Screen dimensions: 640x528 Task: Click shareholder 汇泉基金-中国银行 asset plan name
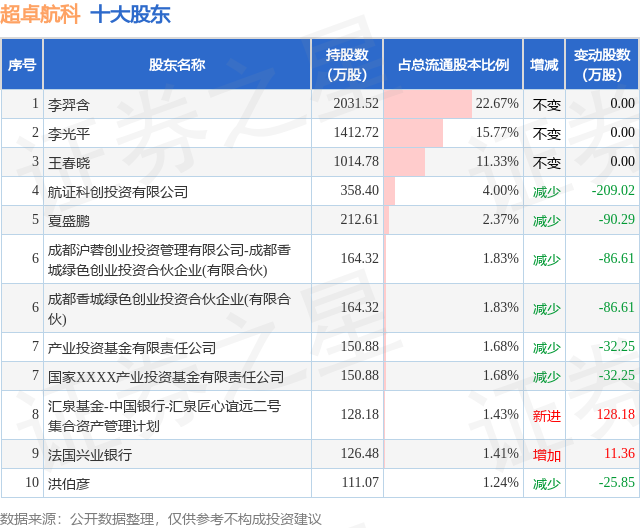[x=164, y=415]
